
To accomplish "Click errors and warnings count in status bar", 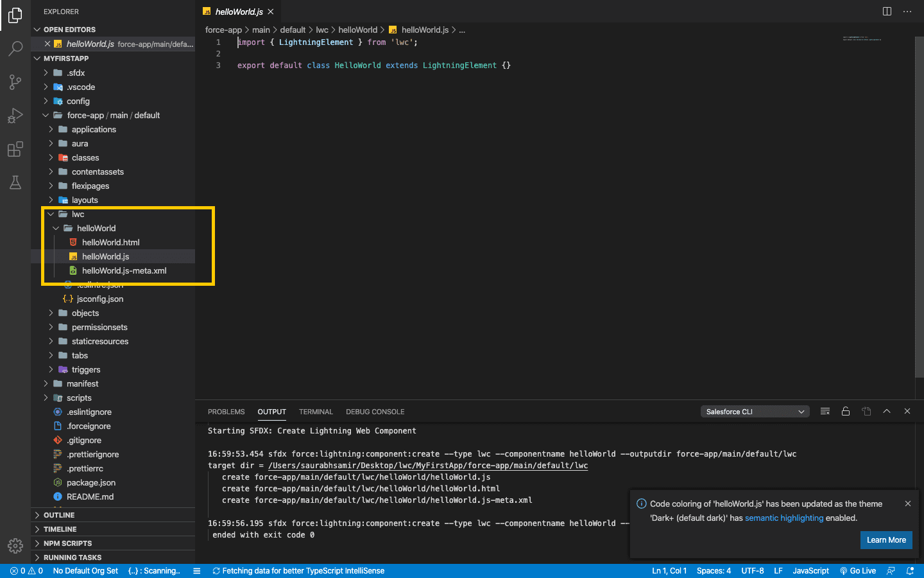I will coord(26,571).
